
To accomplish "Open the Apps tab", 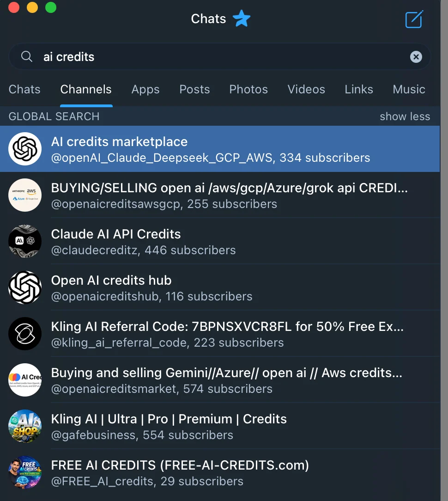I will [145, 90].
